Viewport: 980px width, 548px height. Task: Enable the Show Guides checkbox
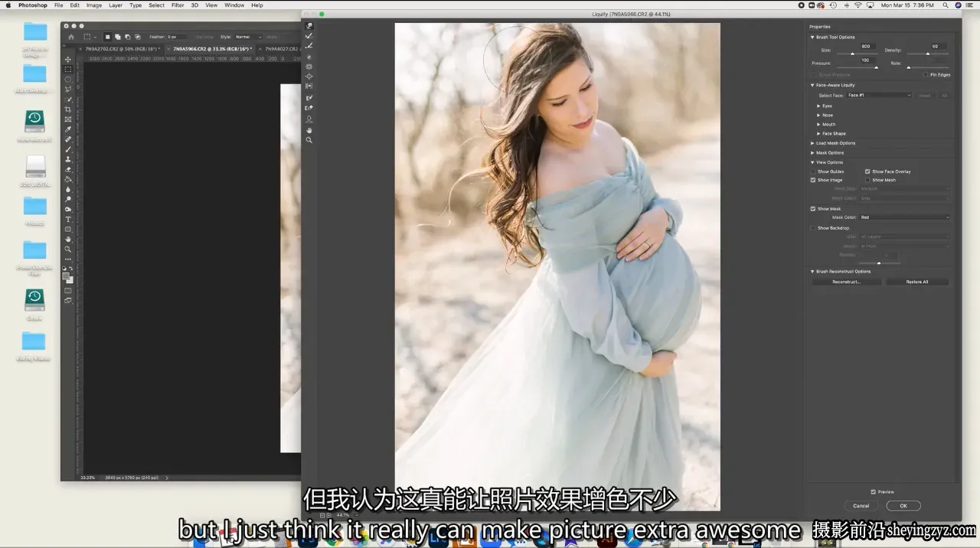tap(813, 171)
